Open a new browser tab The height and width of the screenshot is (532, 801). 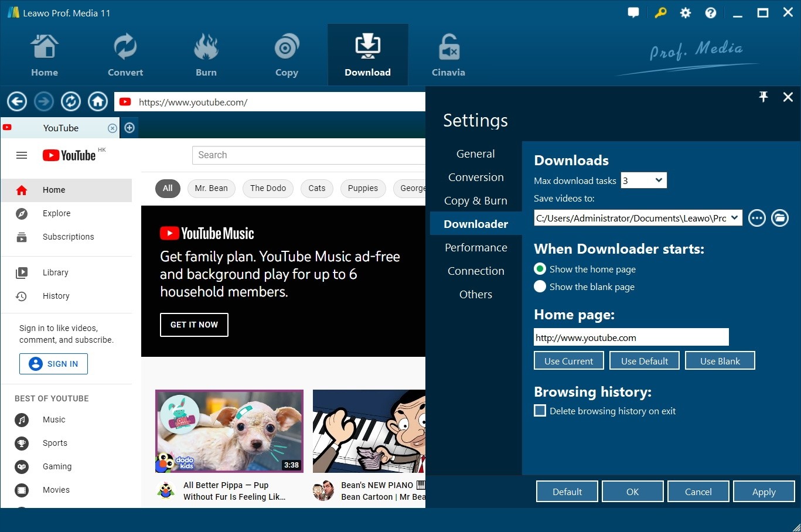coord(129,128)
